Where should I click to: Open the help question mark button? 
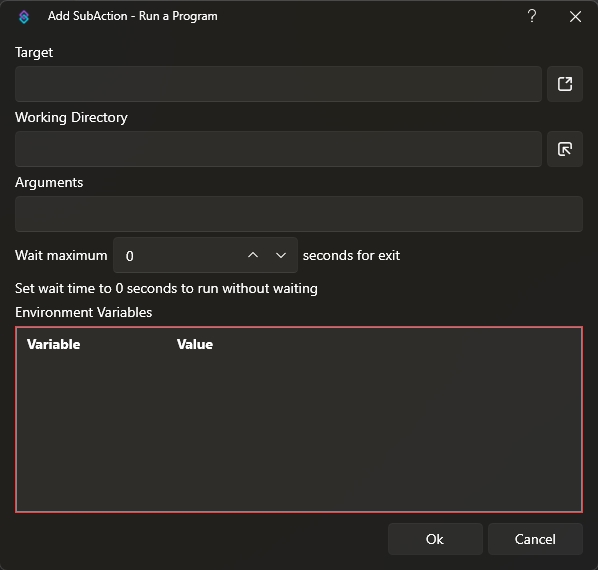pyautogui.click(x=532, y=16)
